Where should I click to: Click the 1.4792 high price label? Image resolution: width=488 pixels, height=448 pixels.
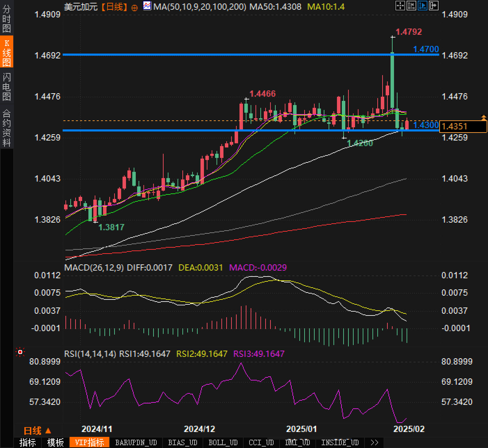[409, 32]
